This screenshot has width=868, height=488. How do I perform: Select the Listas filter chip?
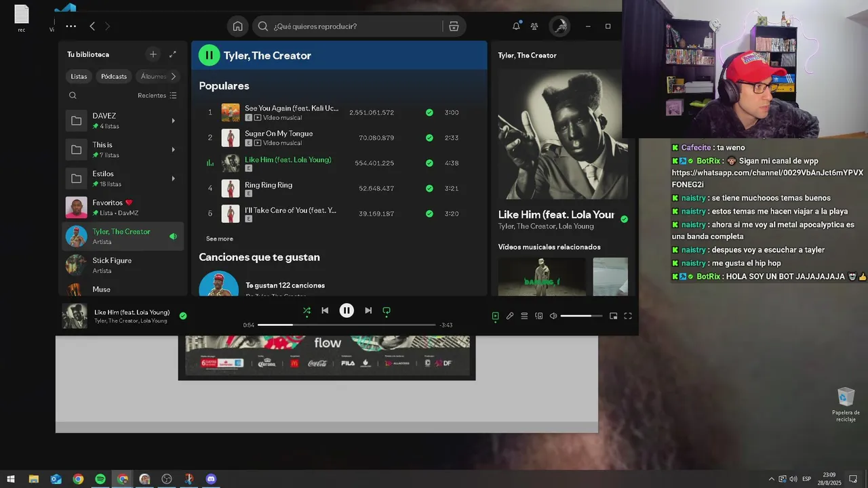pos(79,77)
